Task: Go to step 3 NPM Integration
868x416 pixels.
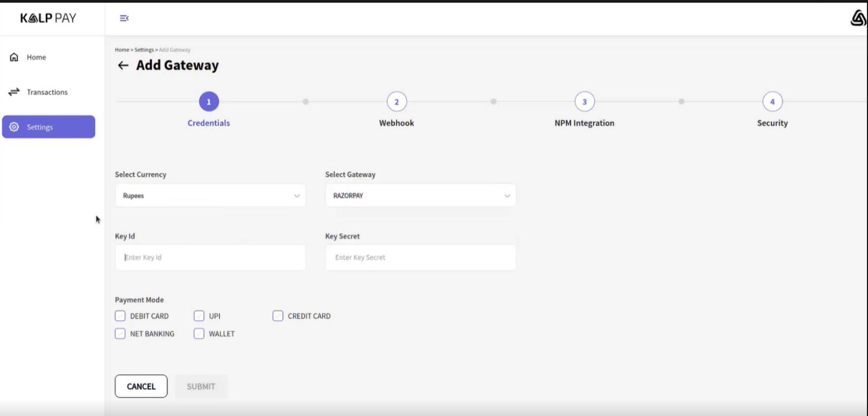Action: 584,102
